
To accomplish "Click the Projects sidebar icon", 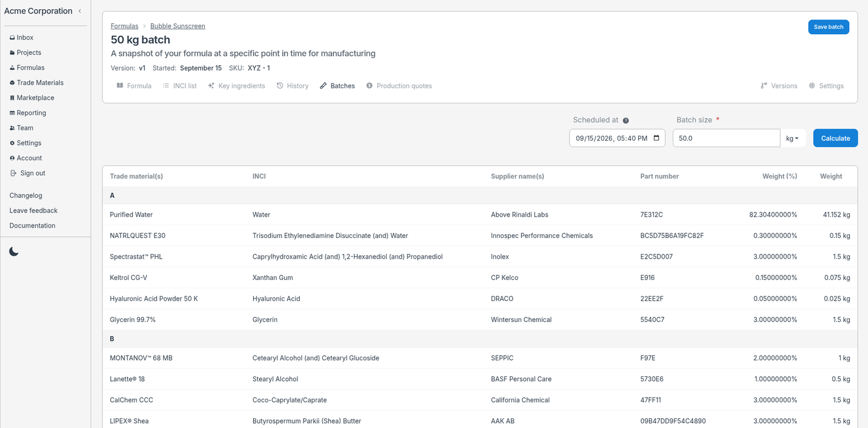I will [12, 53].
